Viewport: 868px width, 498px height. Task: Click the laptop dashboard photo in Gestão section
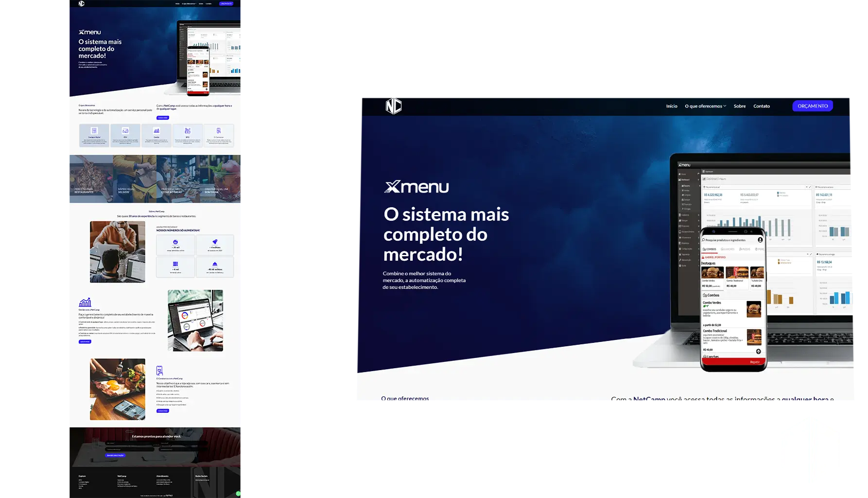click(195, 320)
